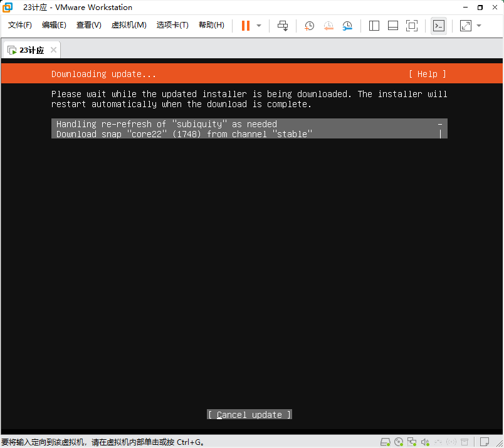Viewport: 504px width, 448px height.
Task: Click the sound card status icon
Action: click(x=425, y=442)
